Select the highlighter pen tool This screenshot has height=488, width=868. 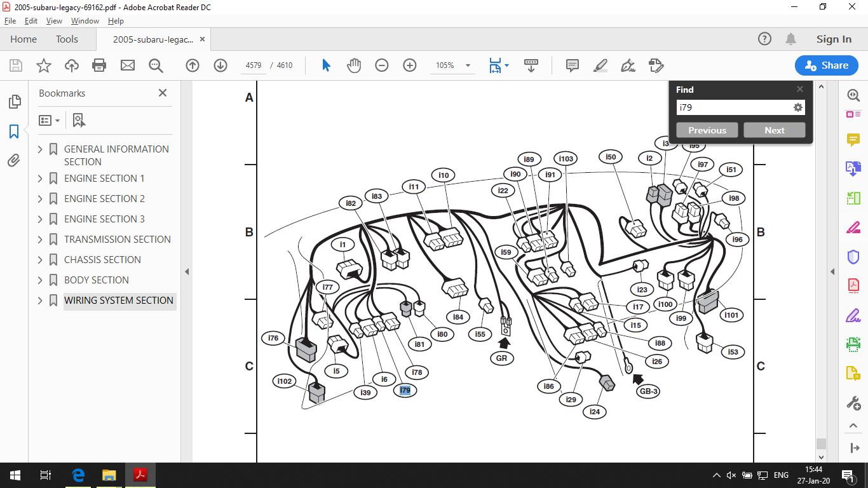click(600, 65)
